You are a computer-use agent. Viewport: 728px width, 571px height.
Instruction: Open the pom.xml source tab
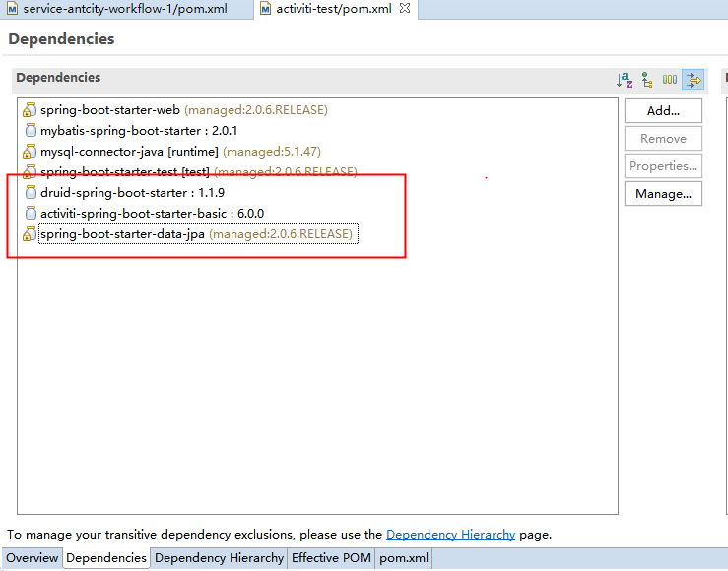tap(404, 557)
